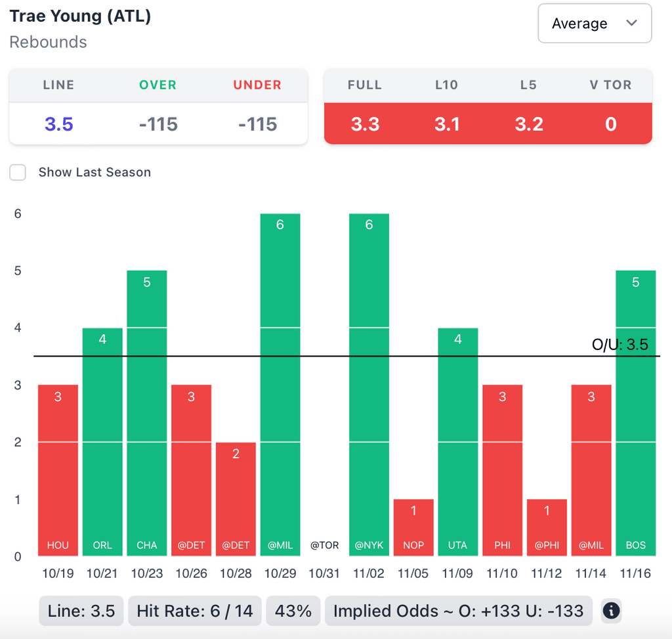Click the @TOR label for 10/31

[324, 545]
